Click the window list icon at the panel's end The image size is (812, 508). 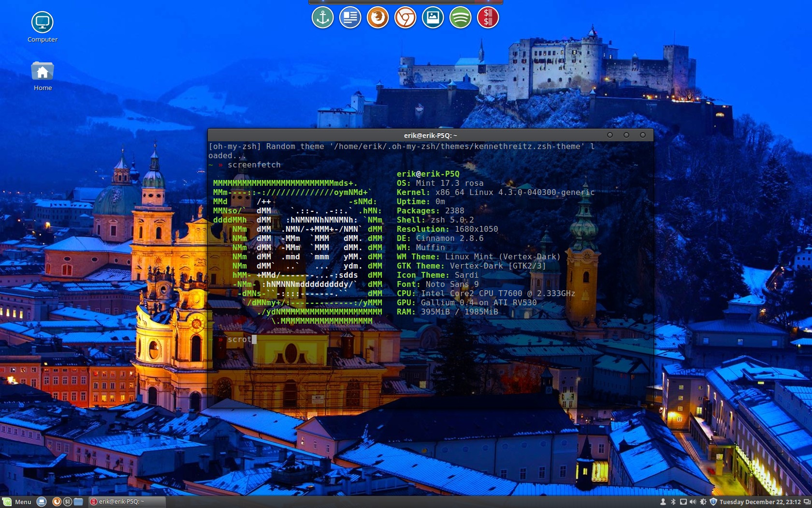click(x=807, y=502)
